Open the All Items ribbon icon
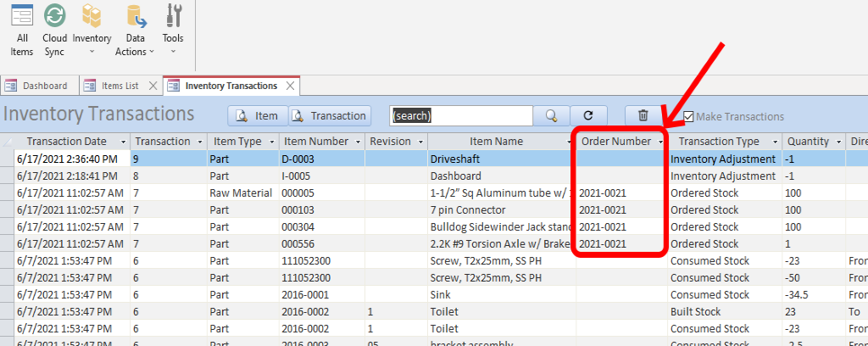The height and width of the screenshot is (346, 868). click(22, 30)
